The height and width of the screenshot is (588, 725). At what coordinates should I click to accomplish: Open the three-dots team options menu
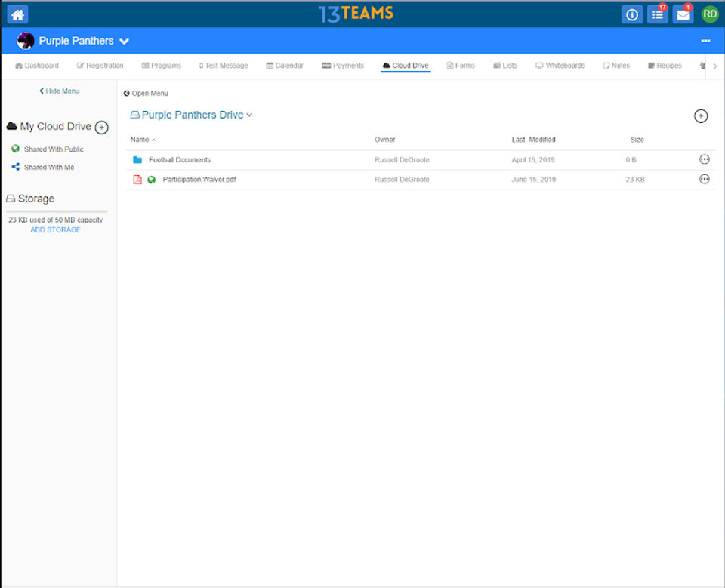tap(705, 41)
